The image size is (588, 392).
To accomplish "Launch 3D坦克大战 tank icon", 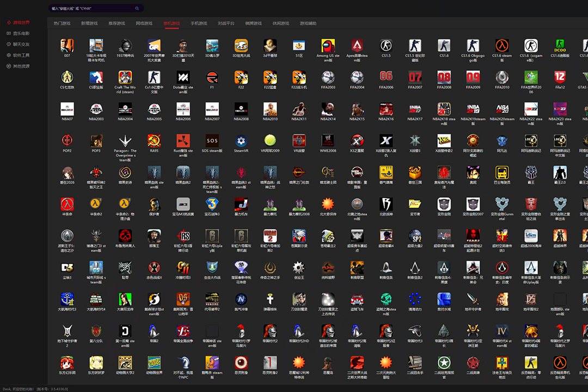I will coord(241,46).
